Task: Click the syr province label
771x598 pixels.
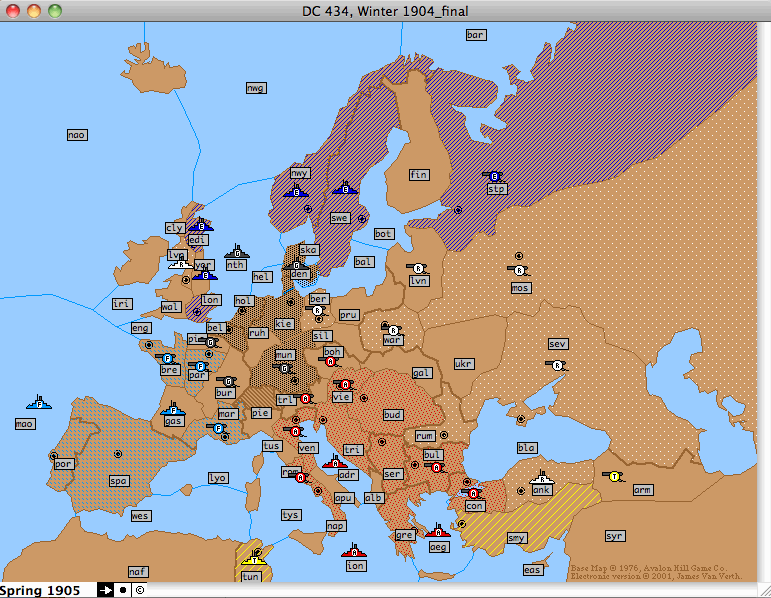Action: [615, 536]
